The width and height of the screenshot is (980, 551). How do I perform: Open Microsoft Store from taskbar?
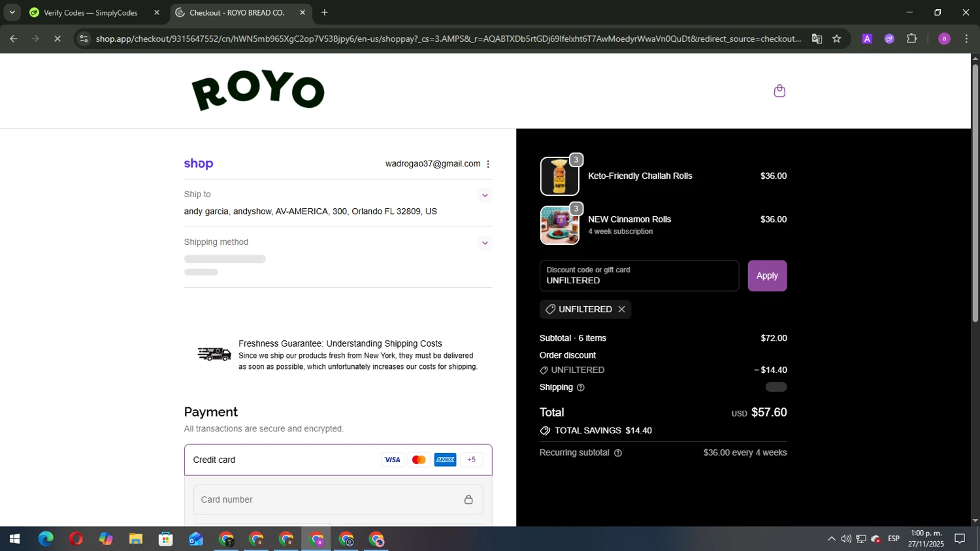[x=166, y=539]
